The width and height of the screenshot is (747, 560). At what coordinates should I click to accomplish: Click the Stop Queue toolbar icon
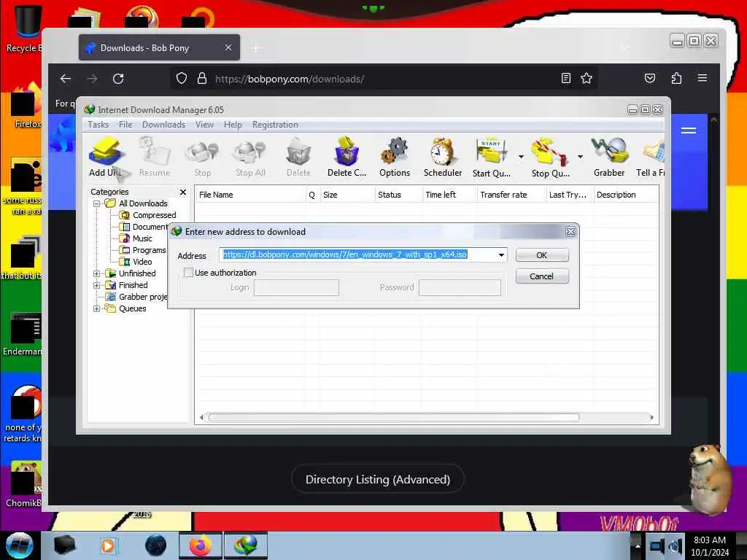point(550,157)
